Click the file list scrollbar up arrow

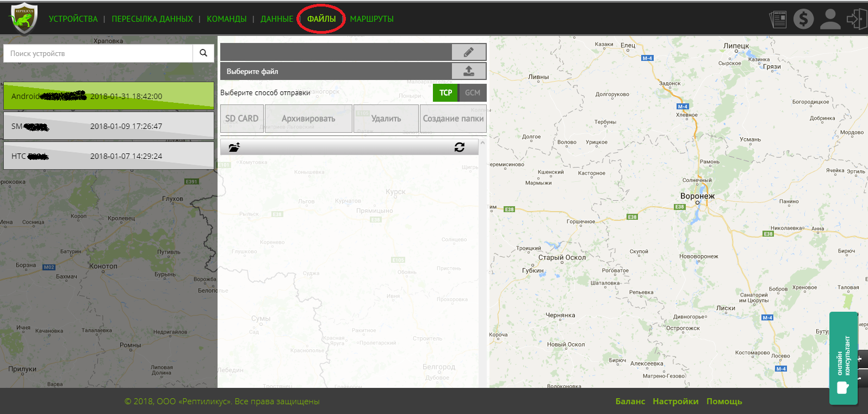pyautogui.click(x=482, y=143)
